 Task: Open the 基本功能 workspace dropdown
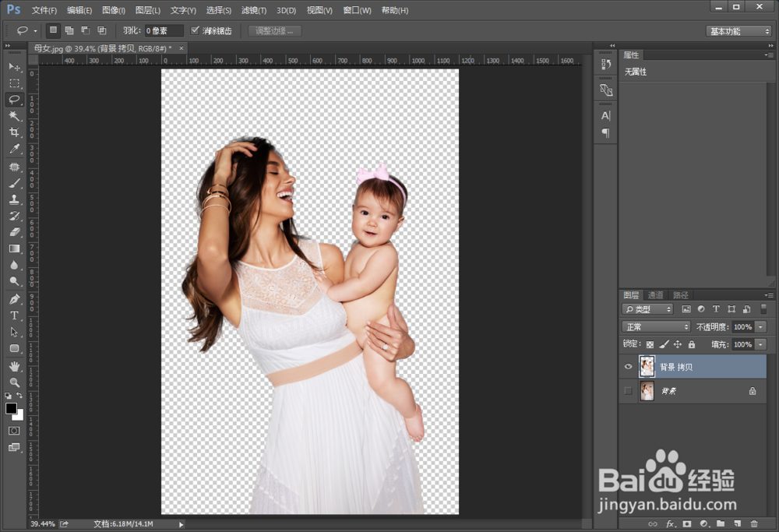tap(738, 31)
